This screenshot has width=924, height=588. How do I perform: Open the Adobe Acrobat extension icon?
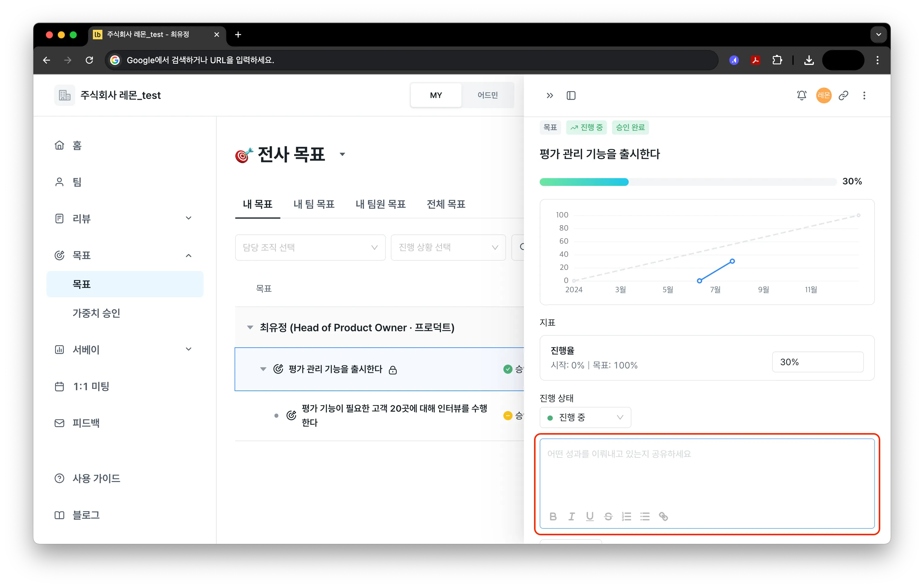pos(756,60)
